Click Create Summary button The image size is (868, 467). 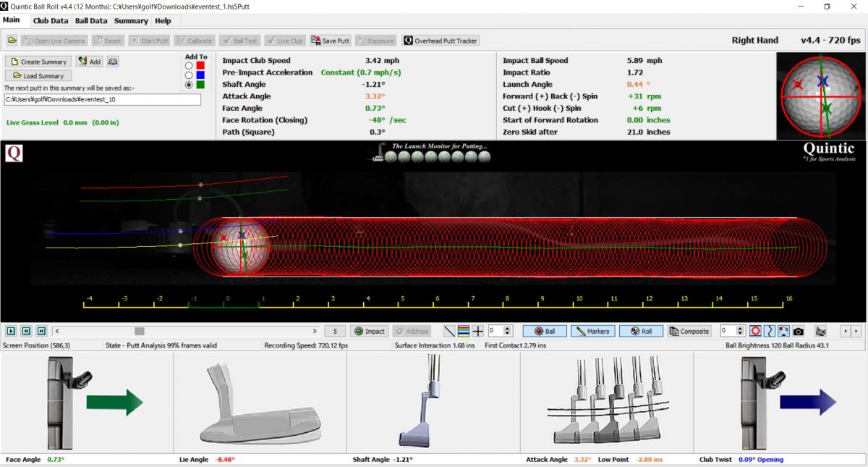pyautogui.click(x=38, y=62)
